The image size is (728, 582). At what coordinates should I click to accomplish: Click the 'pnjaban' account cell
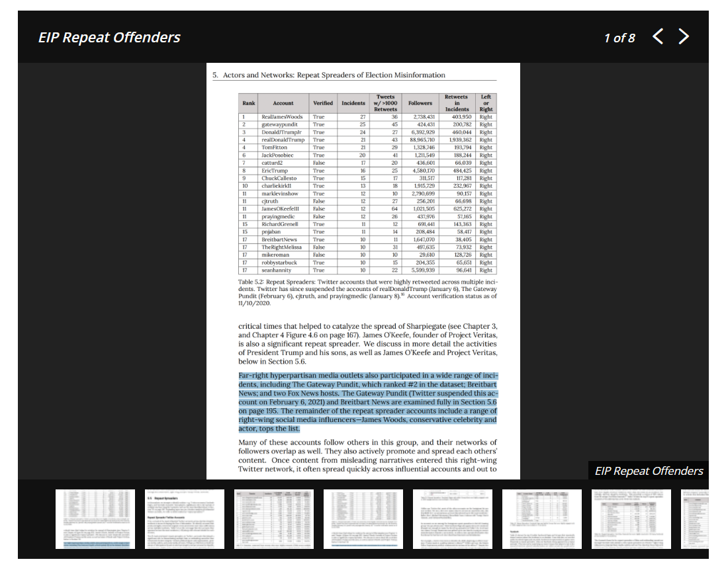(x=283, y=231)
